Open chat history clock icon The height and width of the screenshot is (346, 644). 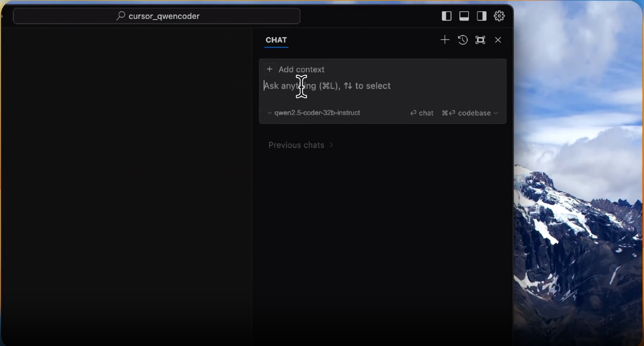463,40
